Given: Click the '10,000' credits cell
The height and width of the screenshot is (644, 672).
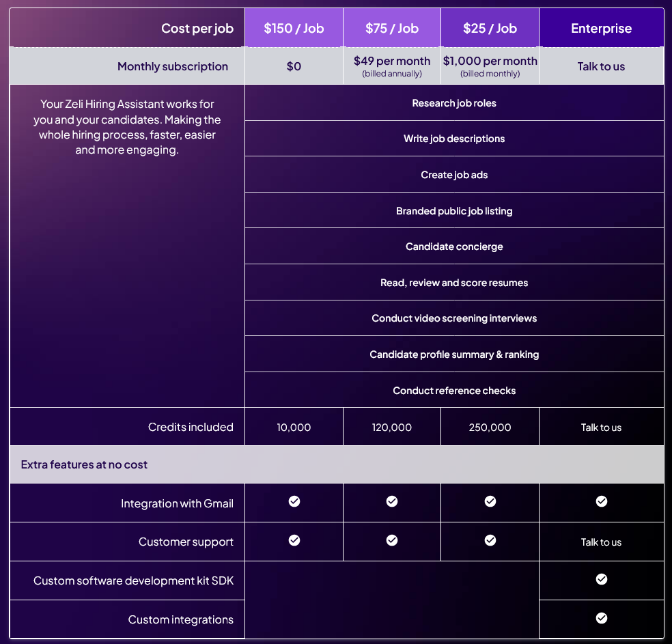Looking at the screenshot, I should coord(294,427).
